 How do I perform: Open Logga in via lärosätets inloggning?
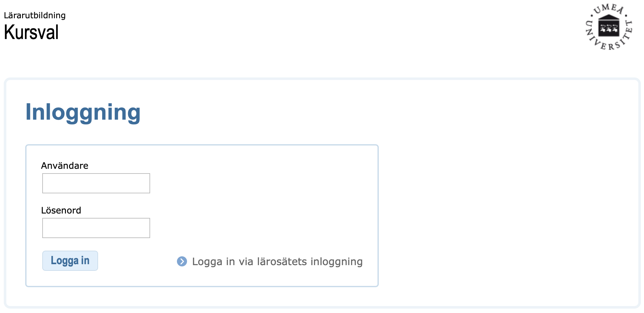(277, 262)
